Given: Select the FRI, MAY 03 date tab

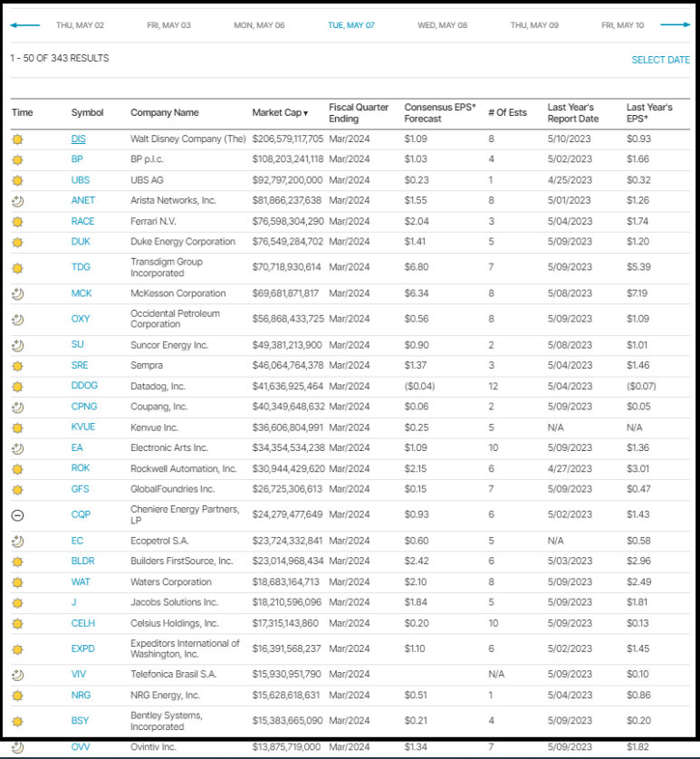Looking at the screenshot, I should click(169, 25).
